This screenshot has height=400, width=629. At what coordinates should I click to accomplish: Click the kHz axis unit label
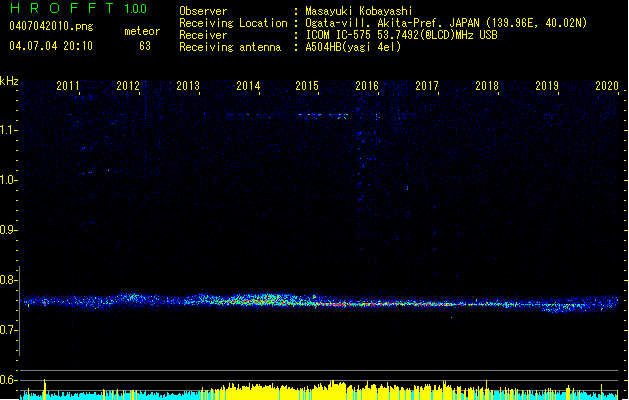pos(9,81)
